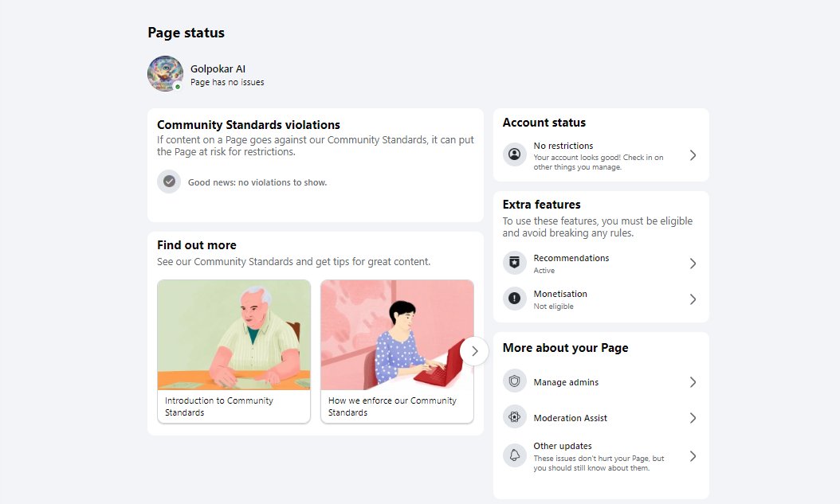Click the Account status person icon
The width and height of the screenshot is (840, 504).
(514, 154)
